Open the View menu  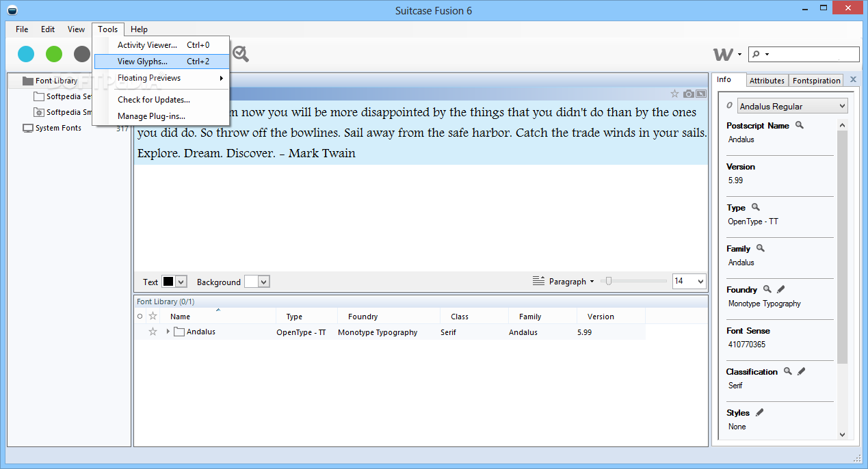76,29
